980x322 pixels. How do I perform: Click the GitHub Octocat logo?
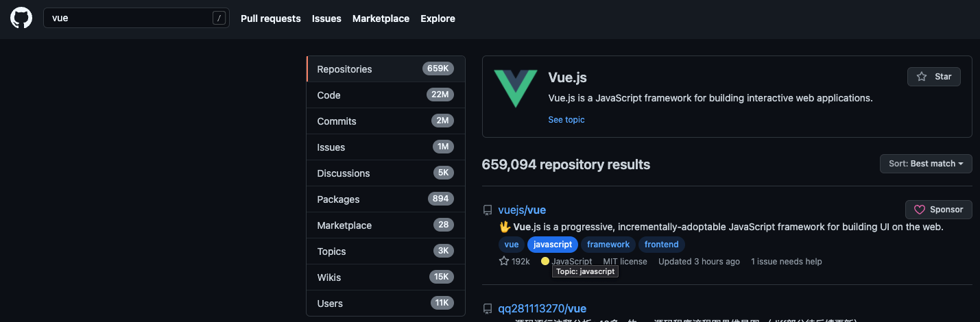[21, 18]
